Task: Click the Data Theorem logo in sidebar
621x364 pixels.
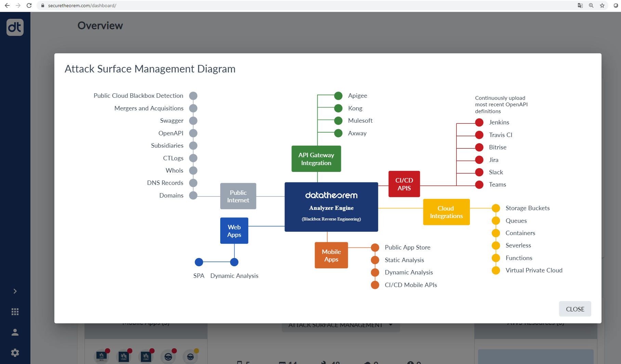Action: [x=15, y=27]
